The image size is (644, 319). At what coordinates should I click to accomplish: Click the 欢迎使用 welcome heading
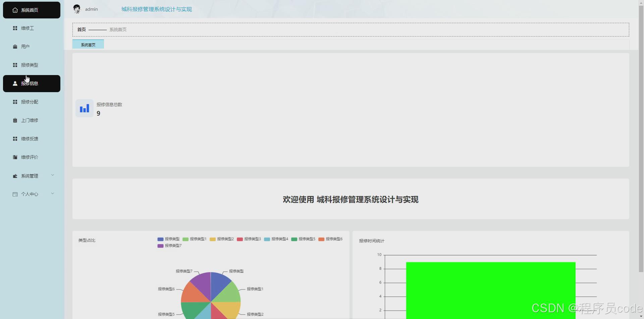coord(351,200)
